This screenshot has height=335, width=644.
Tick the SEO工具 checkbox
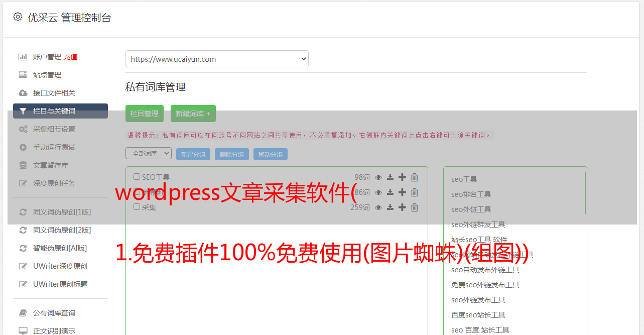point(137,177)
